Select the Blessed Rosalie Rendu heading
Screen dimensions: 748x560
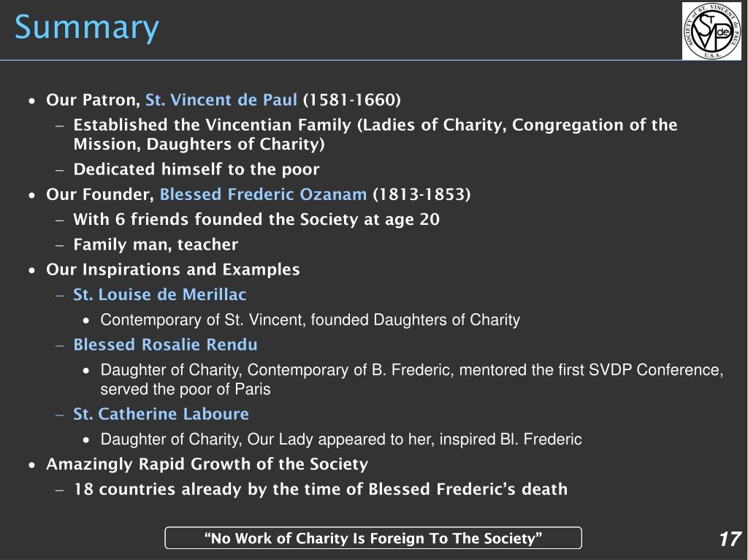coord(165,345)
